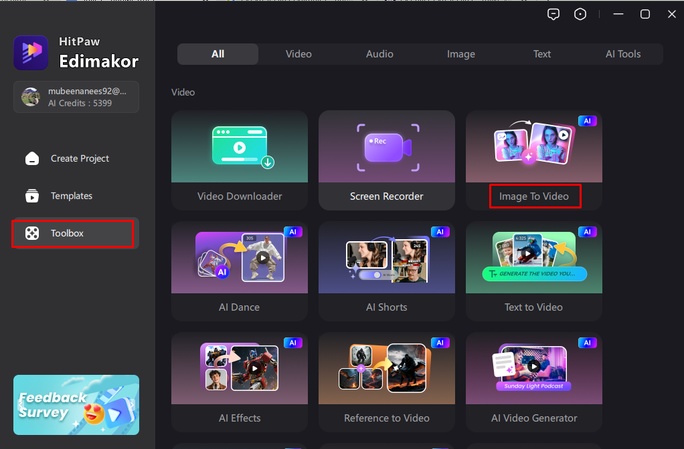The image size is (684, 449).
Task: Switch to the Text tab
Action: [x=542, y=54]
